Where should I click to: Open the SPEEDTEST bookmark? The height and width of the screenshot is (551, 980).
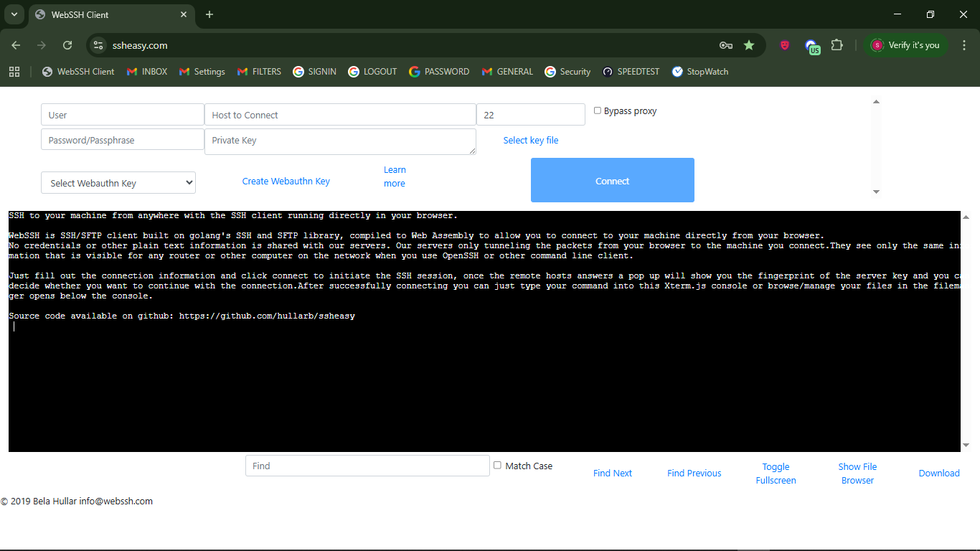coord(630,72)
